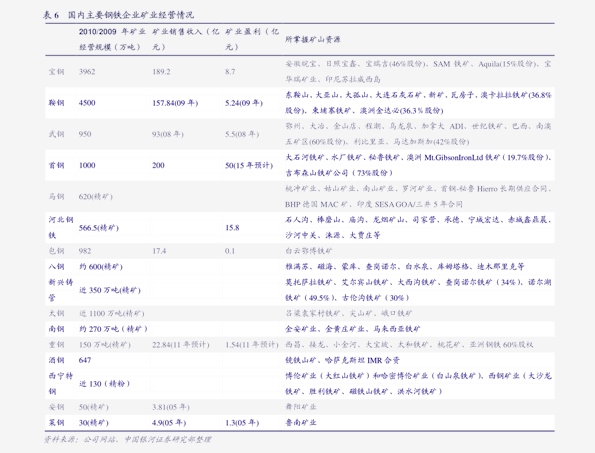Select the value '3962' in 宝钢 row
Viewport: 595px width, 453px height.
coord(87,72)
